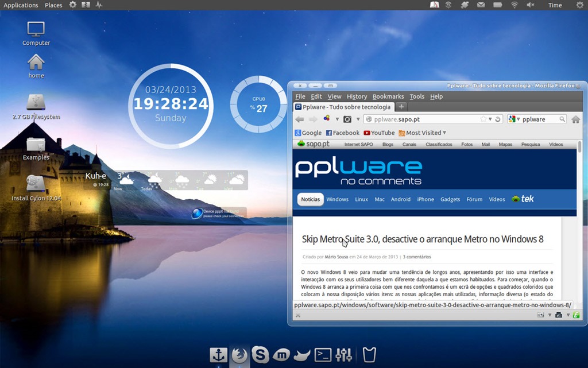The height and width of the screenshot is (368, 588).
Task: Go forward with the Firefox forward arrow
Action: [313, 119]
